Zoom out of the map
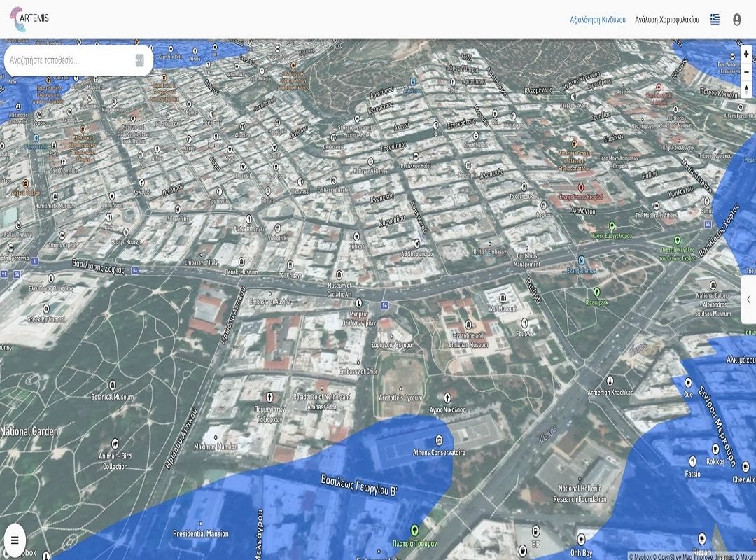This screenshot has width=756, height=560. (747, 71)
